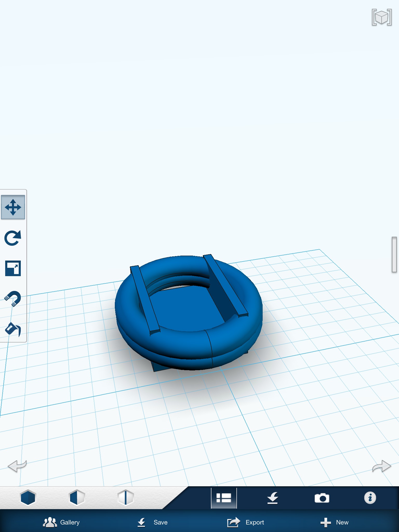Click the undo arrow
Screen dimensions: 399x532
(x=17, y=466)
